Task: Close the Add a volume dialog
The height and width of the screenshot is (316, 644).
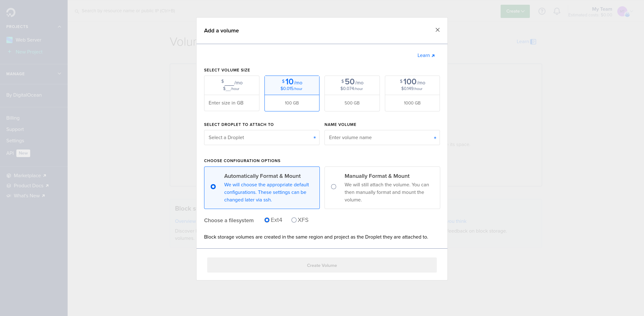Action: 437,30
